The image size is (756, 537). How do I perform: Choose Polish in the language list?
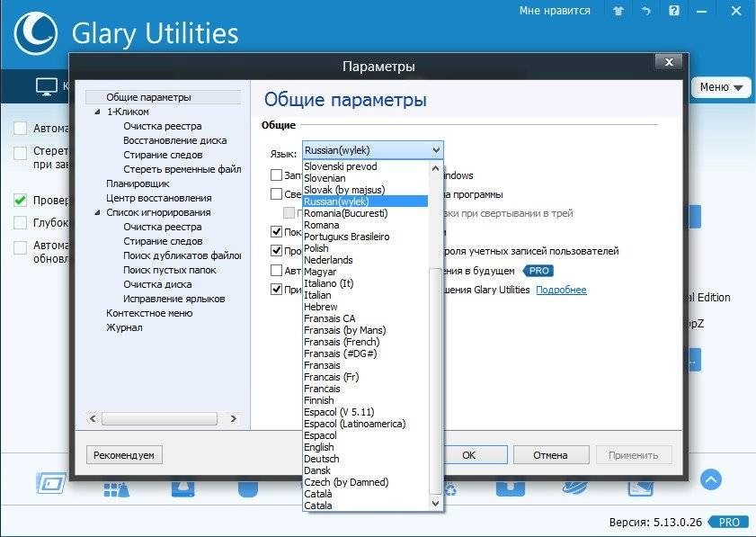[x=366, y=248]
